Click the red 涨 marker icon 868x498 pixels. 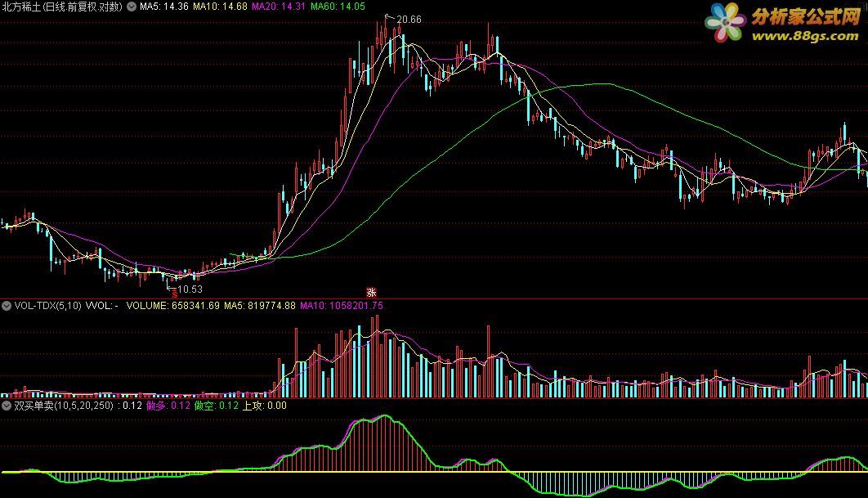[x=371, y=293]
